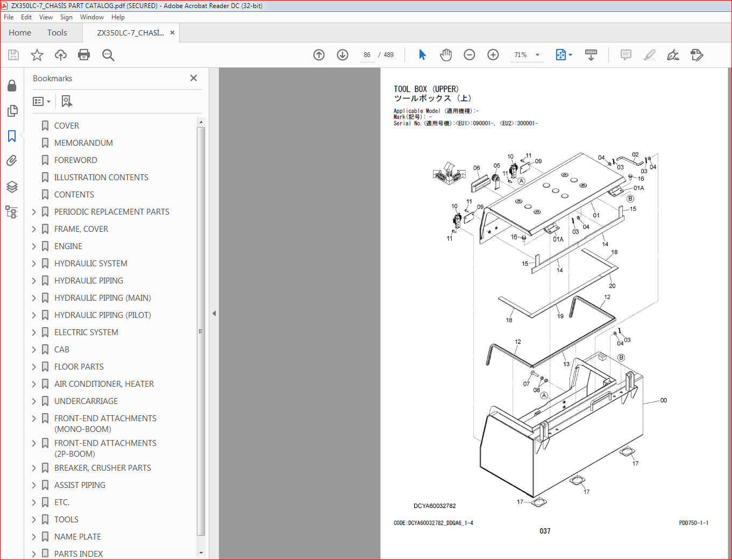Open the HYDRAULIC PIPING (MAIN) bookmark

coord(103,298)
